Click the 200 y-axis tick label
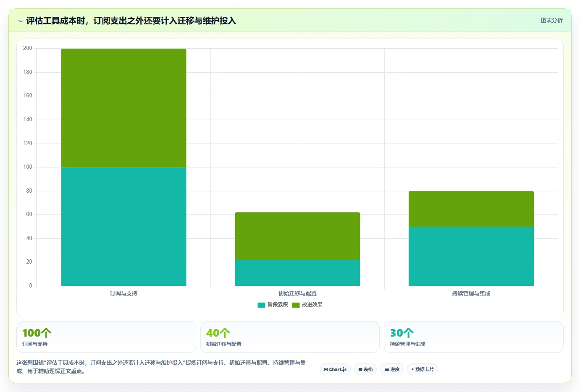Image resolution: width=580 pixels, height=392 pixels. tap(28, 48)
